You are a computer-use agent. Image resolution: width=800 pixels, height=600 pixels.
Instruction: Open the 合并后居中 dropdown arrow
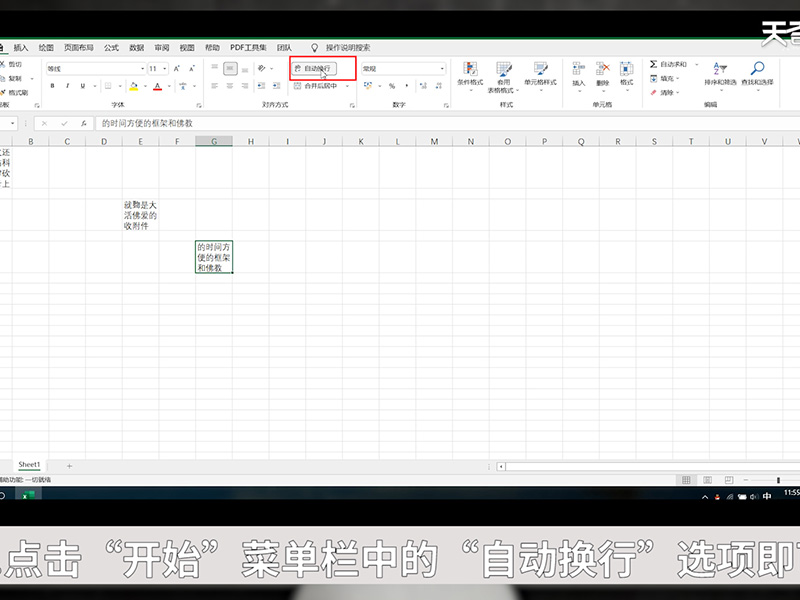[x=347, y=86]
